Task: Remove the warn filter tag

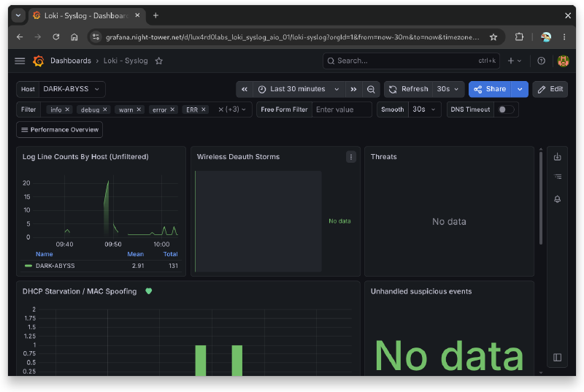Action: click(x=139, y=109)
